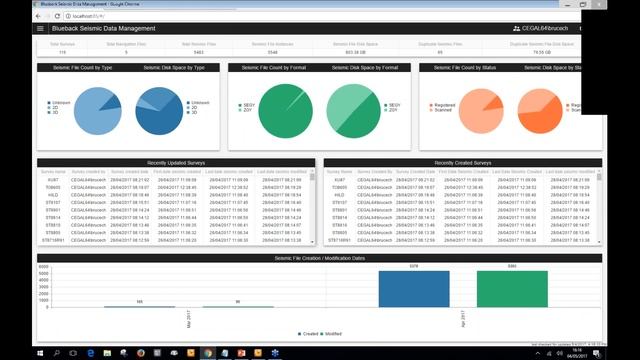The height and width of the screenshot is (360, 640).
Task: Toggle the SEGY legend entry in File Count by Format
Action: (247, 105)
